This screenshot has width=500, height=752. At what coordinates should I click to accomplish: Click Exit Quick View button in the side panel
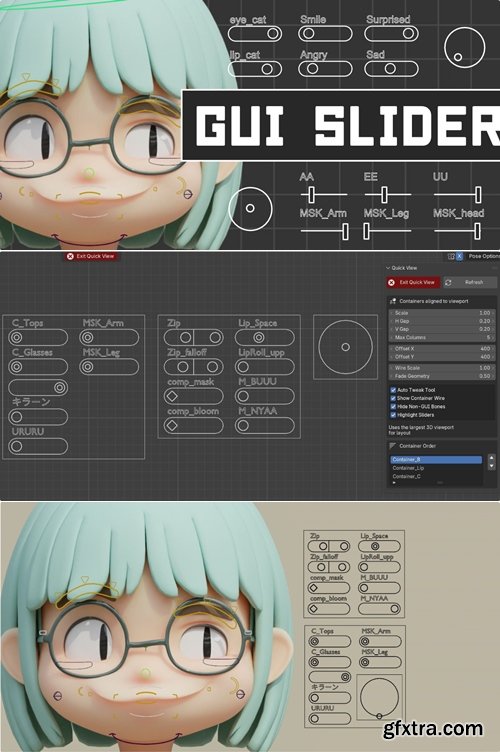pos(413,282)
